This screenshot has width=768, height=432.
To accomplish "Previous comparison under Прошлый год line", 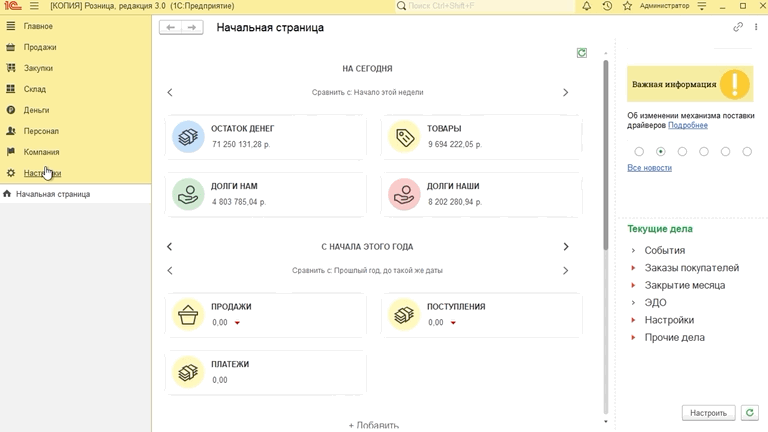I will 170,270.
